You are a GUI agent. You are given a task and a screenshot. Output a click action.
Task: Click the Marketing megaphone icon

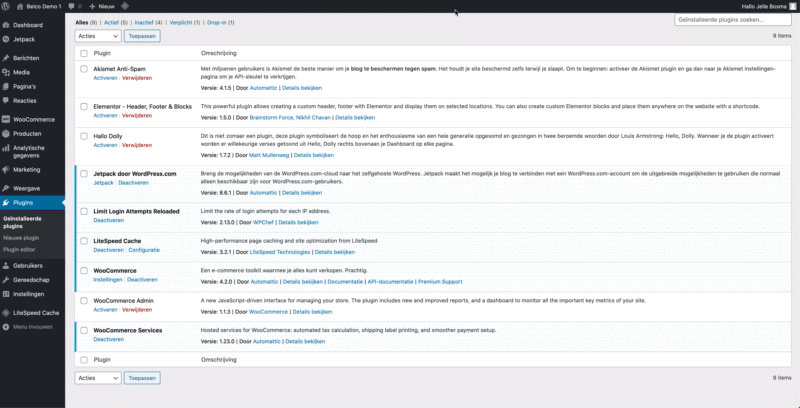6,170
